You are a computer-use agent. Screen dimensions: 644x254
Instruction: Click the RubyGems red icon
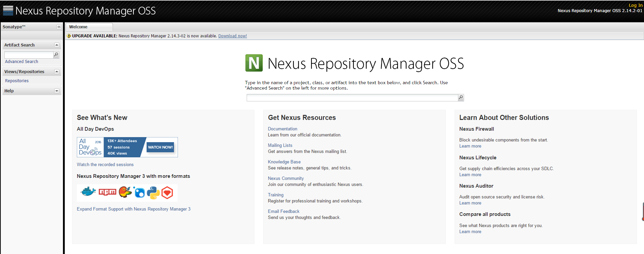click(x=167, y=193)
